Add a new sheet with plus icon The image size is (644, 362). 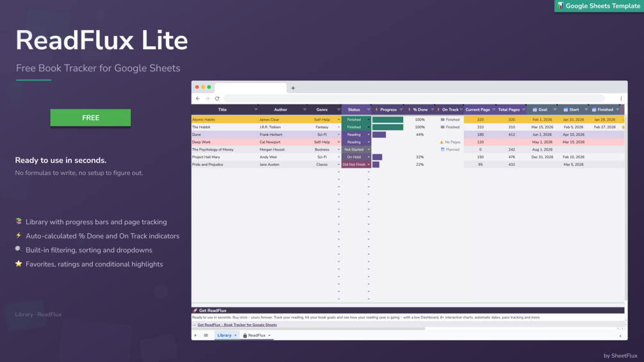click(195, 335)
